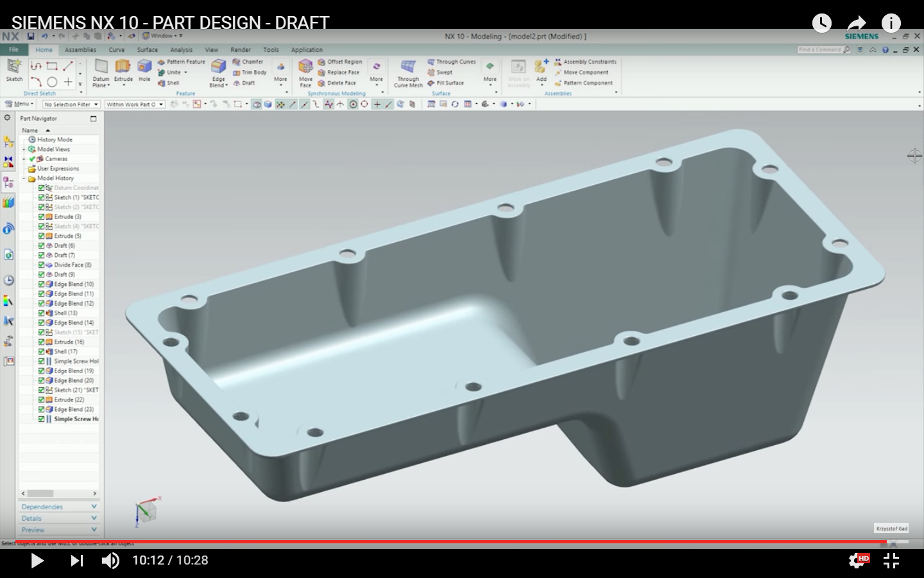Select the Datum Plane tool
This screenshot has height=578, width=924.
pyautogui.click(x=101, y=73)
